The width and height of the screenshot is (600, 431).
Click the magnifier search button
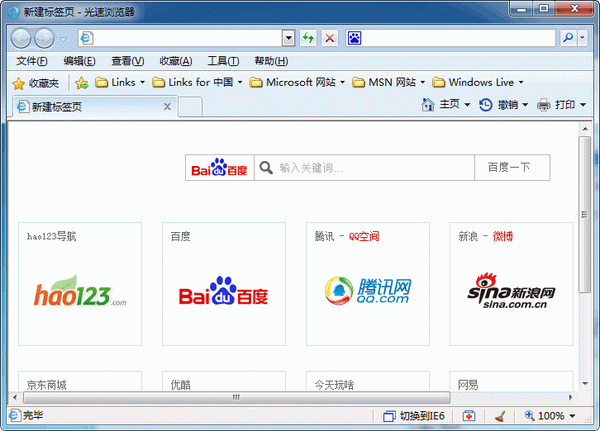tap(568, 38)
